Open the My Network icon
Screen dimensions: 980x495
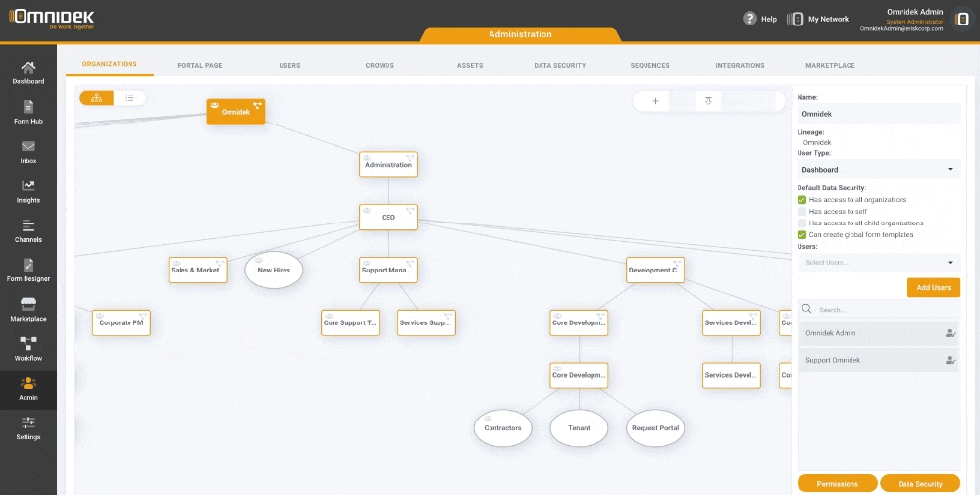pyautogui.click(x=795, y=19)
